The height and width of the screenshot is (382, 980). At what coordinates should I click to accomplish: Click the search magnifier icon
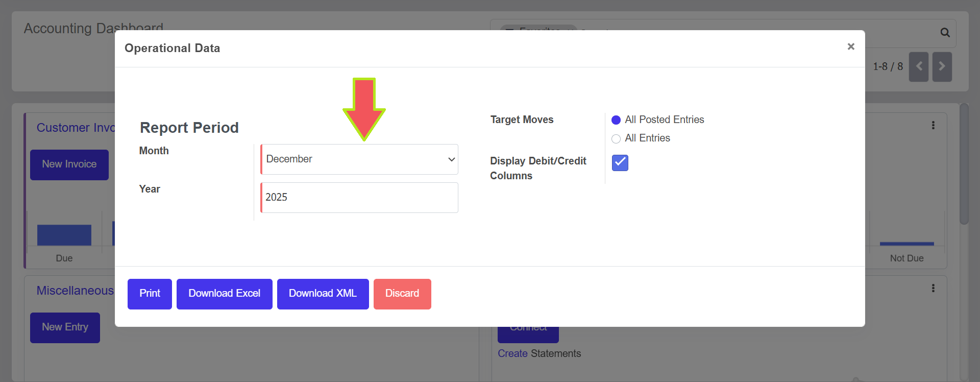[x=945, y=33]
